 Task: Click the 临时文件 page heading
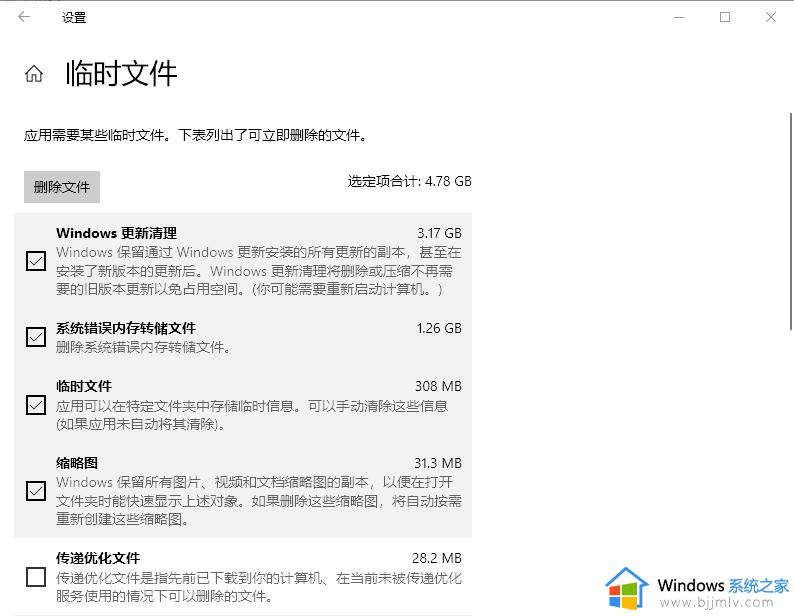pyautogui.click(x=122, y=73)
